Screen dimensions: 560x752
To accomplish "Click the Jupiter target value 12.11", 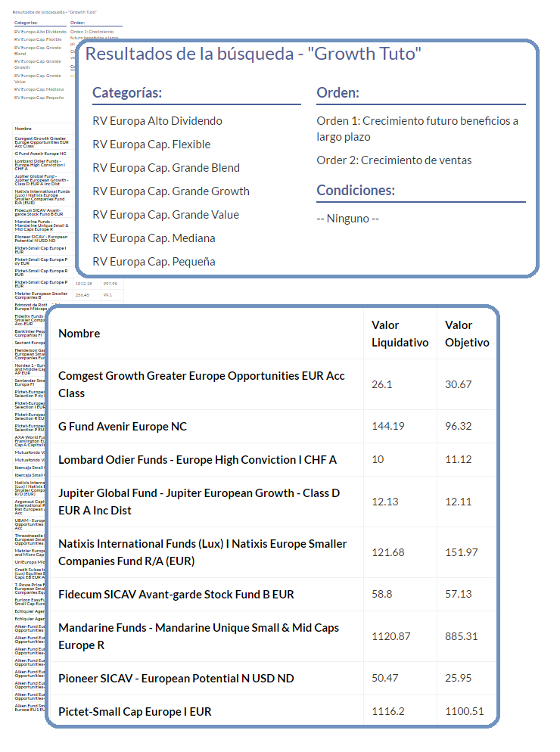I will pos(459,502).
